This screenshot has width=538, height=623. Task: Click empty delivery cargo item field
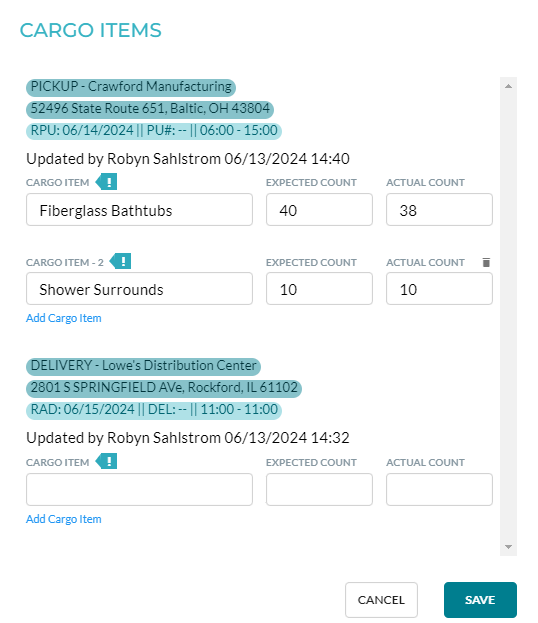(x=139, y=490)
